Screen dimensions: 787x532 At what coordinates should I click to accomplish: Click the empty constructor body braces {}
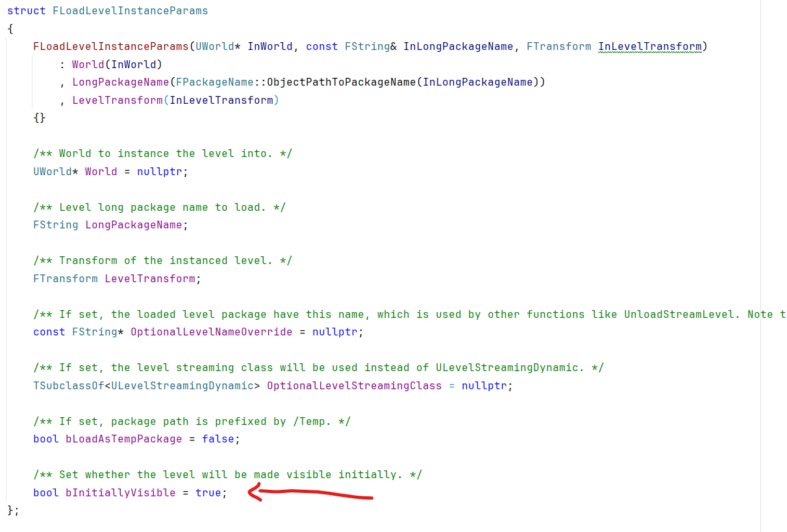[x=40, y=118]
